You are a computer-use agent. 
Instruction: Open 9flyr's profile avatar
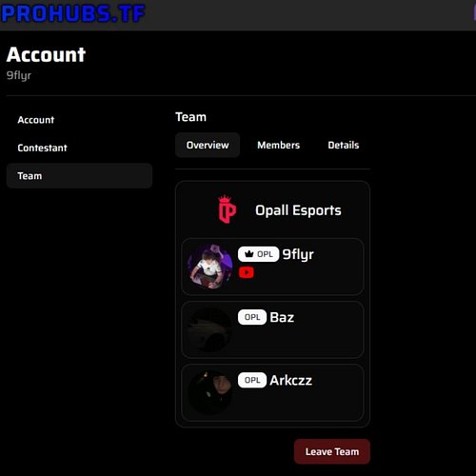[210, 267]
